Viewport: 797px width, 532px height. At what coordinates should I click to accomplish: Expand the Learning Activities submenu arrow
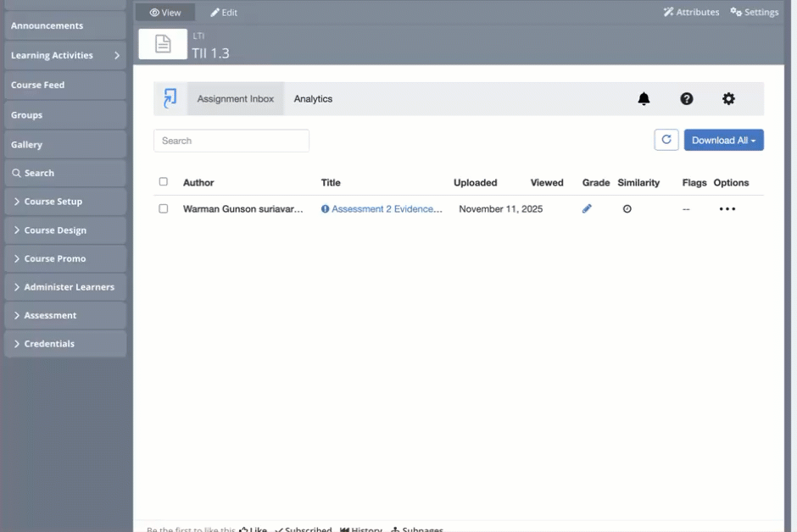[x=117, y=56]
